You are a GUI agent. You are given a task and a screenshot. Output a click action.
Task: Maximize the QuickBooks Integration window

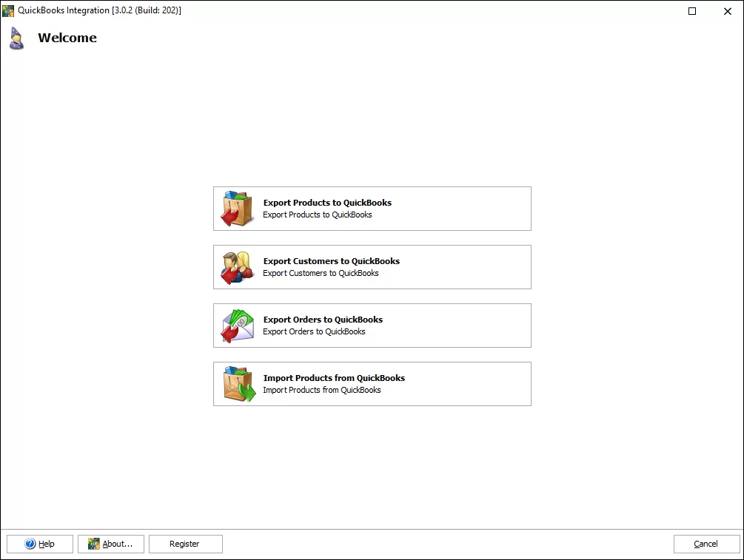point(692,11)
